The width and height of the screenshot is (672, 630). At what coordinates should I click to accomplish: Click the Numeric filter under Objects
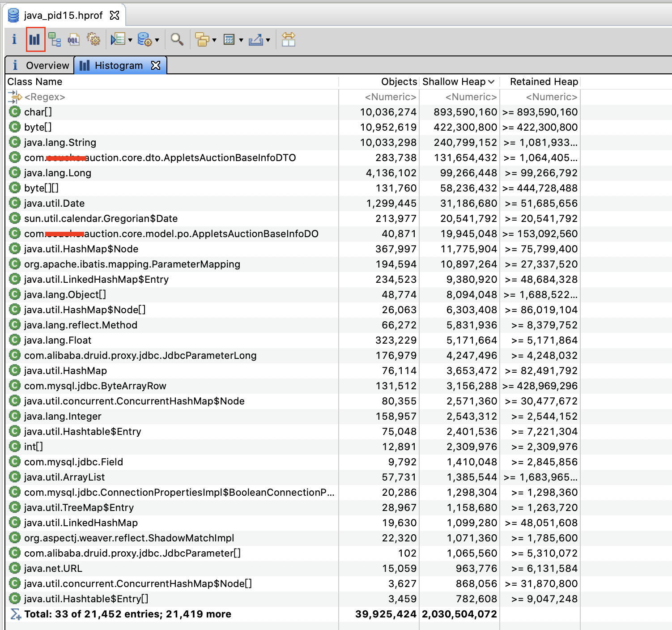tap(379, 97)
